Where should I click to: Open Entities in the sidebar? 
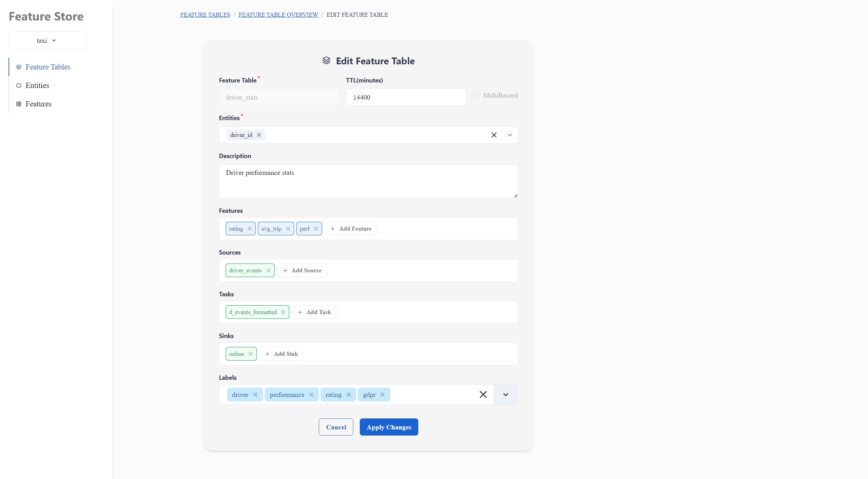[x=37, y=86]
